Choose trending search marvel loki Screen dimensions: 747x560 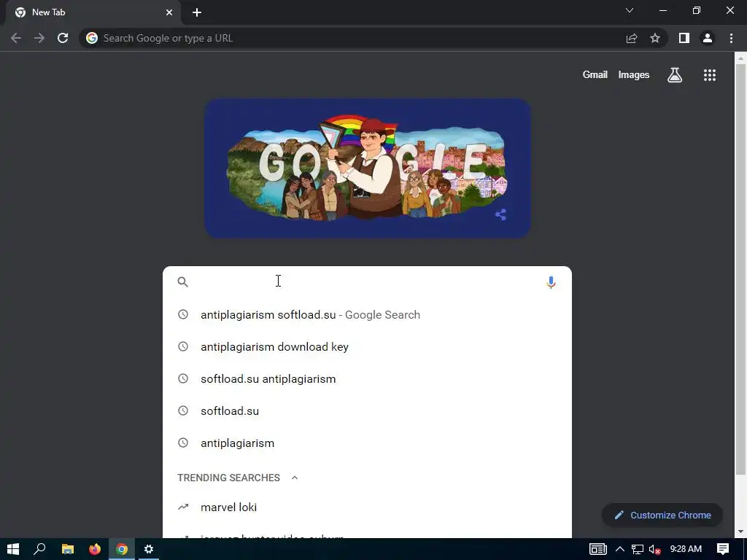point(367,507)
